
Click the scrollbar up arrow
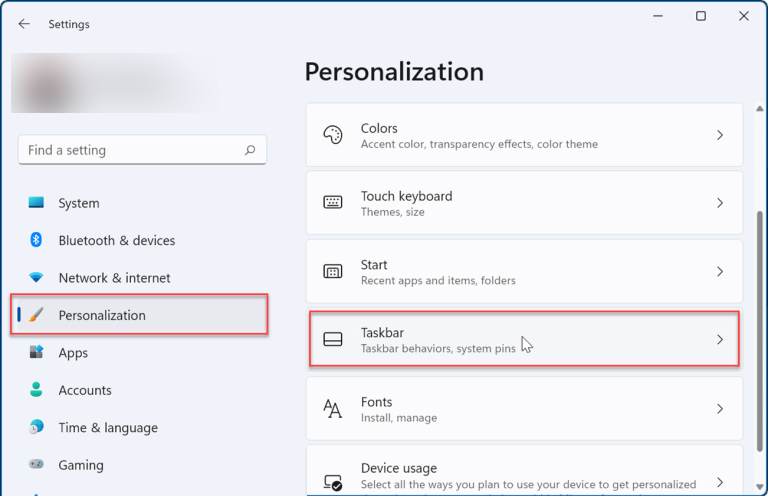pos(759,108)
